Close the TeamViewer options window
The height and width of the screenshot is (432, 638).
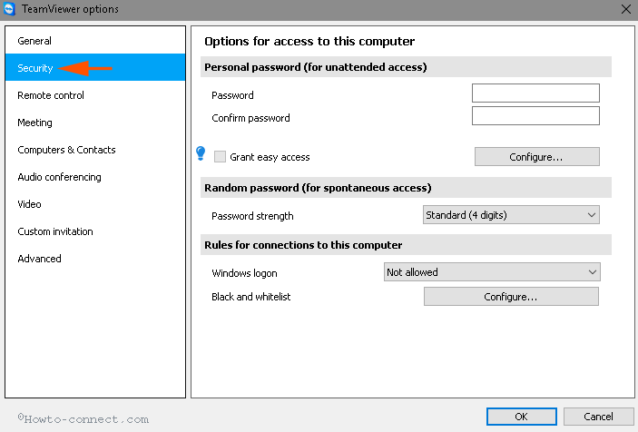[x=626, y=9]
